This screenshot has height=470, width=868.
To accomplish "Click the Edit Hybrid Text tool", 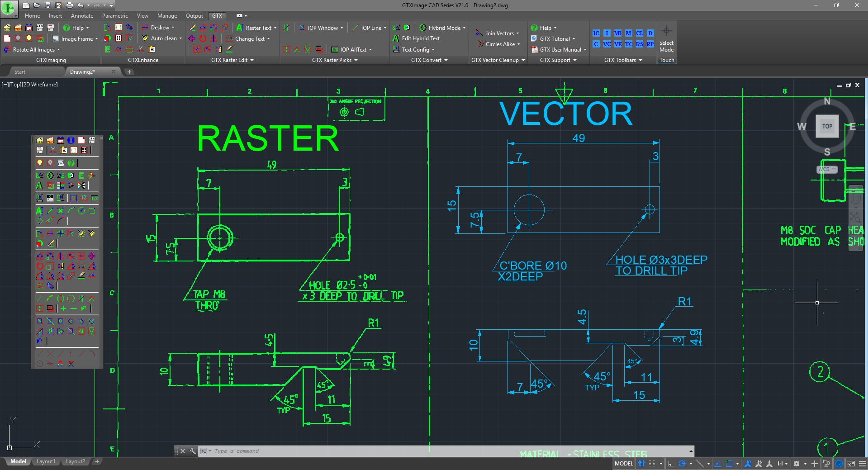I will tap(416, 38).
